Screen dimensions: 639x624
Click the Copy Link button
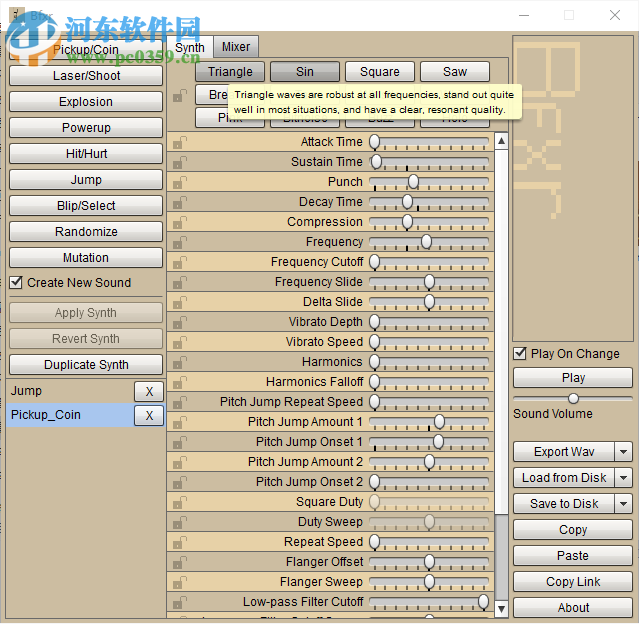[x=573, y=582]
